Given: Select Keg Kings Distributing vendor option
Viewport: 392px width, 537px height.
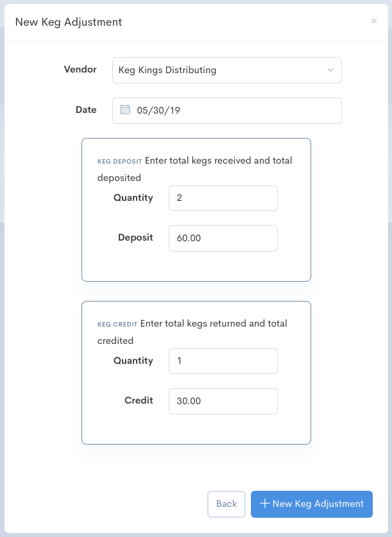Looking at the screenshot, I should tap(167, 70).
